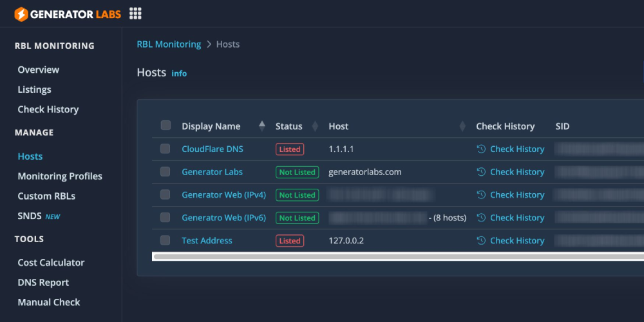Open Check History link for Generator Web (IPv4)

click(x=517, y=195)
